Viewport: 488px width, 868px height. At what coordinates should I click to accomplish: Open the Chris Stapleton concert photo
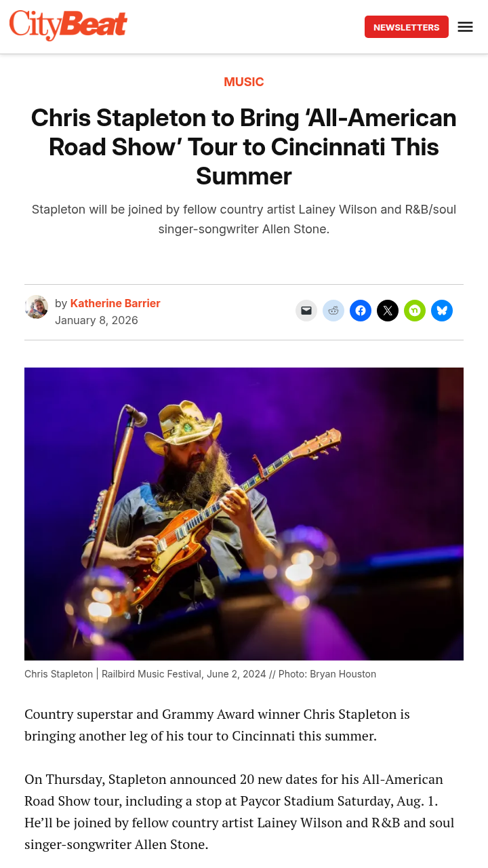click(244, 514)
